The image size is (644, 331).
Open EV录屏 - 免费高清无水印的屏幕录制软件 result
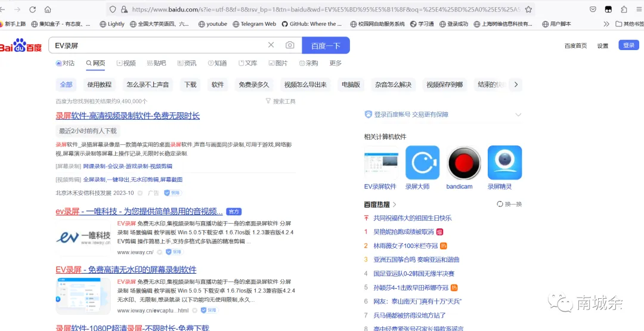coord(126,270)
